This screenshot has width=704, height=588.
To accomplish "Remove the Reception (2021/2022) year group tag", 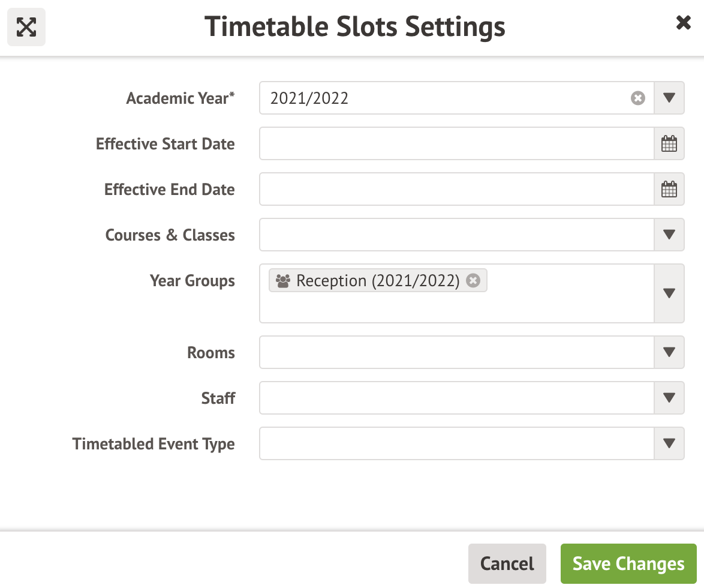I will click(x=474, y=281).
